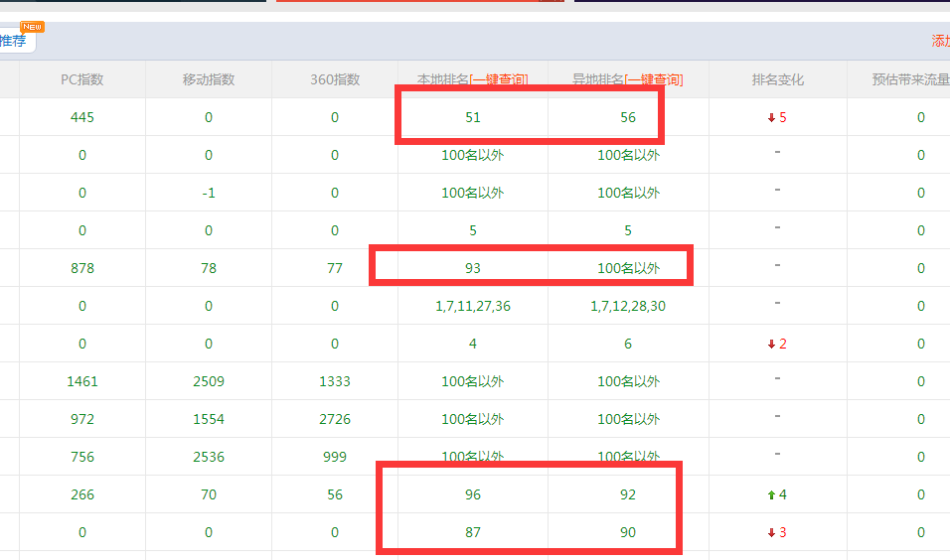950x560 pixels.
Task: Select the remote ranking cell 1,7,12,28,30
Action: (x=628, y=306)
